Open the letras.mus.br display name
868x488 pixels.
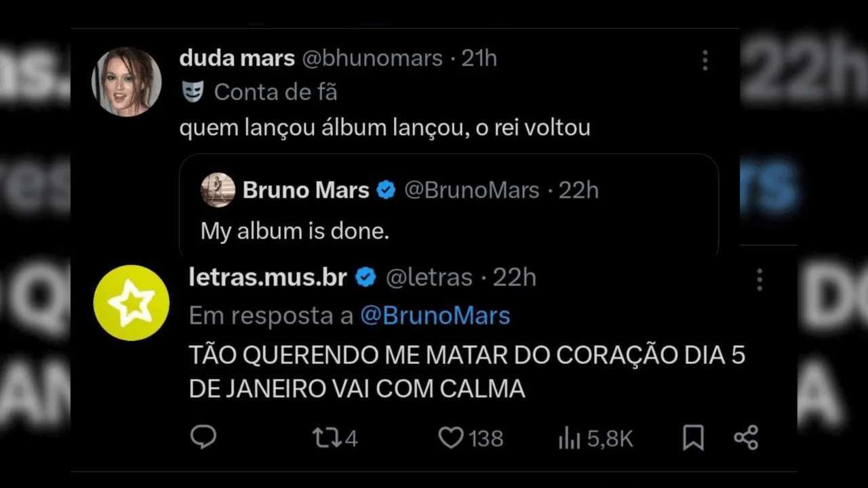268,277
